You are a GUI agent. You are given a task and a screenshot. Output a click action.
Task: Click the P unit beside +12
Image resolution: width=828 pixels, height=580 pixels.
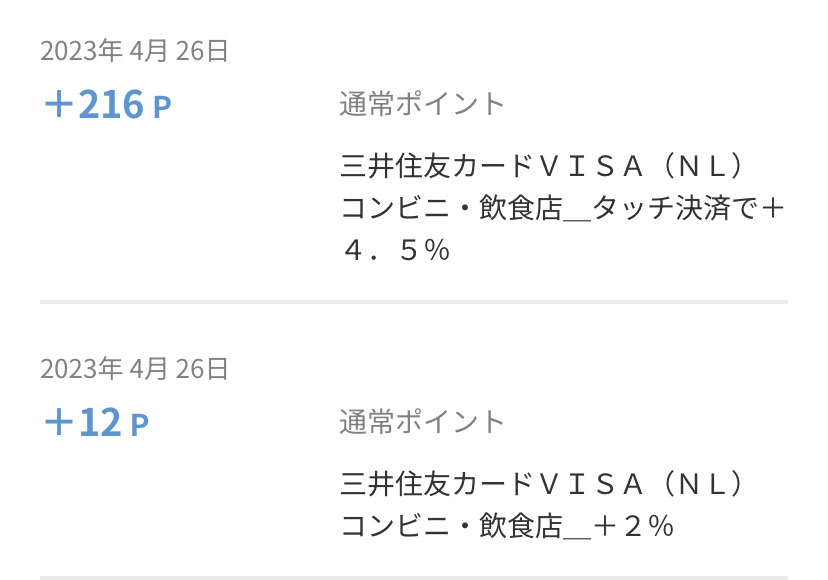pyautogui.click(x=139, y=425)
